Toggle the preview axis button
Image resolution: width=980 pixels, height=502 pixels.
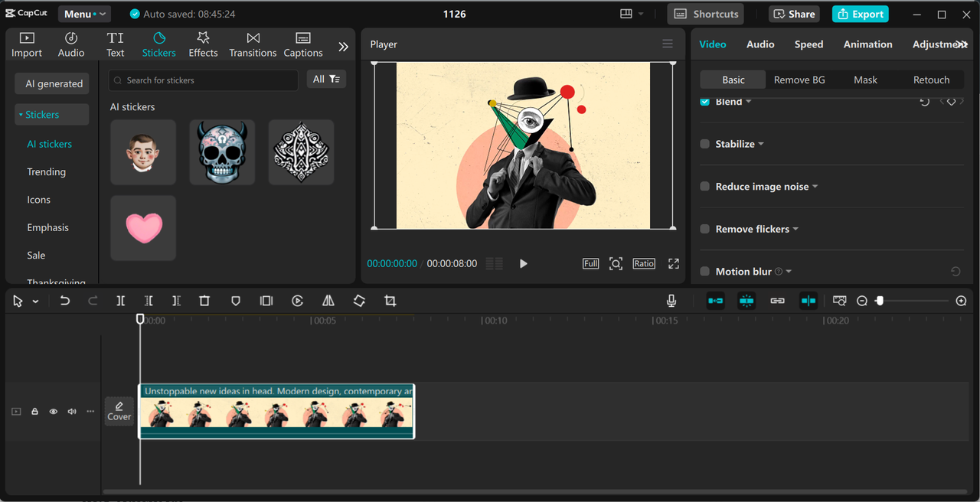click(808, 301)
